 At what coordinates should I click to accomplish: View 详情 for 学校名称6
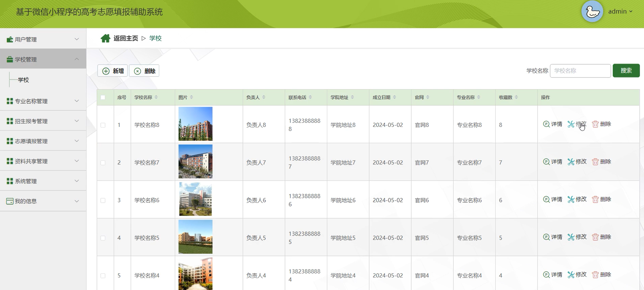point(553,199)
